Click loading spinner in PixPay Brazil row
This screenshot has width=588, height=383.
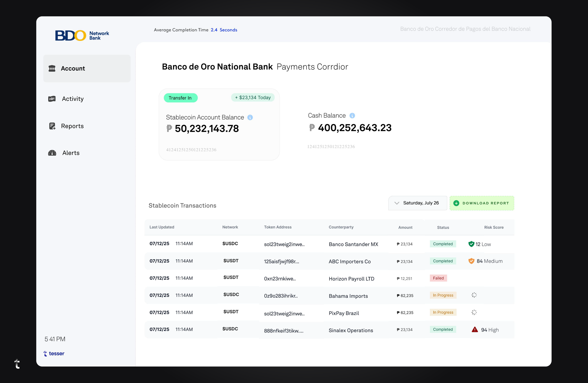click(474, 313)
